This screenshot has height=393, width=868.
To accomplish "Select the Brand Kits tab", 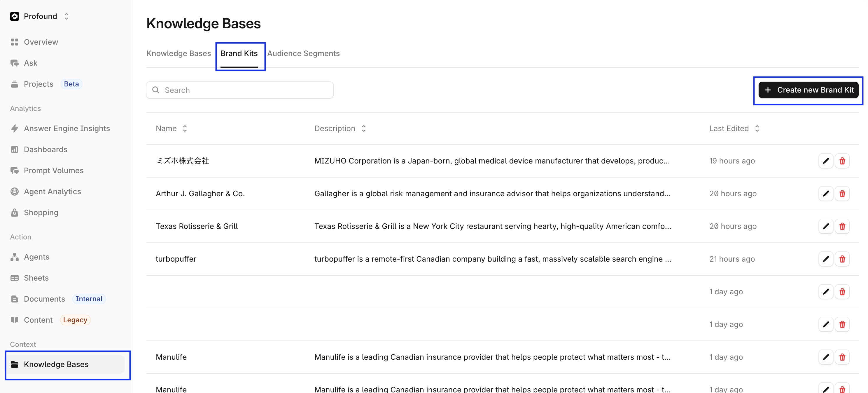I will (239, 53).
